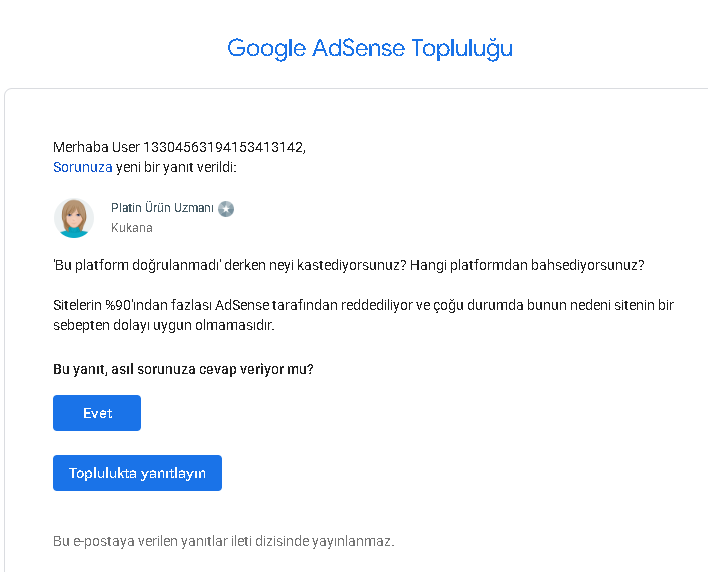Click the quoted 'Bu platform doğrulanmadı' phrase
Viewport: 708px width, 572px height.
coord(137,265)
